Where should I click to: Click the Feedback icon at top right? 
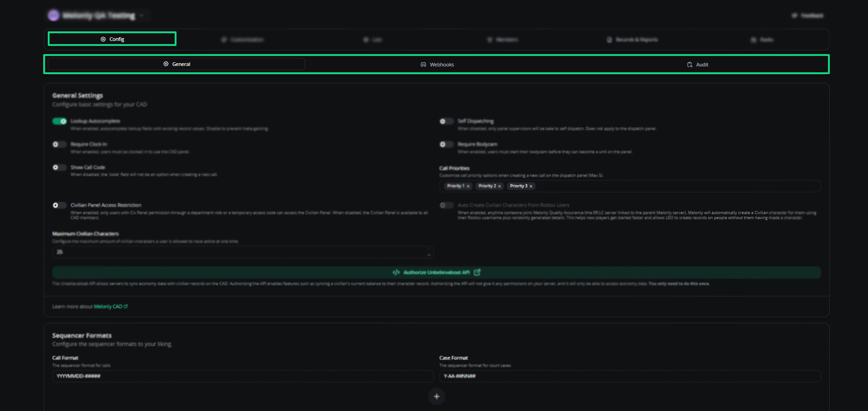click(794, 15)
